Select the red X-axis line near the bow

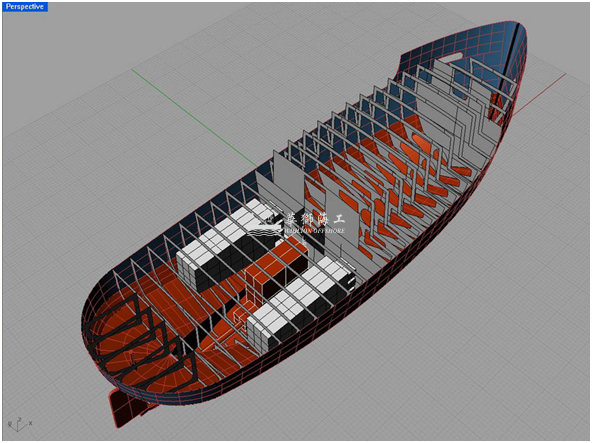539,94
